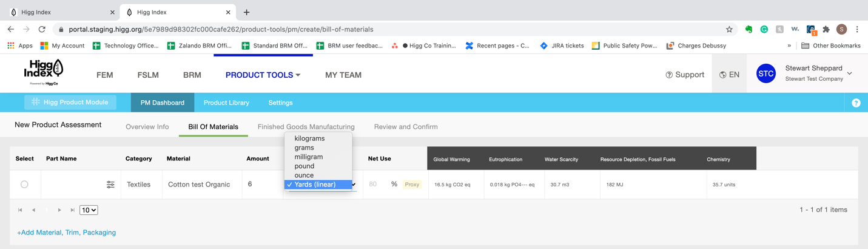This screenshot has width=868, height=249.
Task: Go to previous table page
Action: point(33,210)
